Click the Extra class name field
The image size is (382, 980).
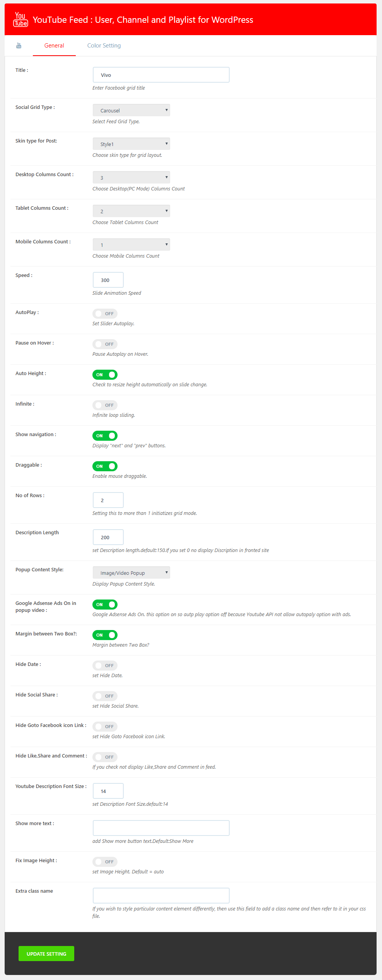click(161, 895)
